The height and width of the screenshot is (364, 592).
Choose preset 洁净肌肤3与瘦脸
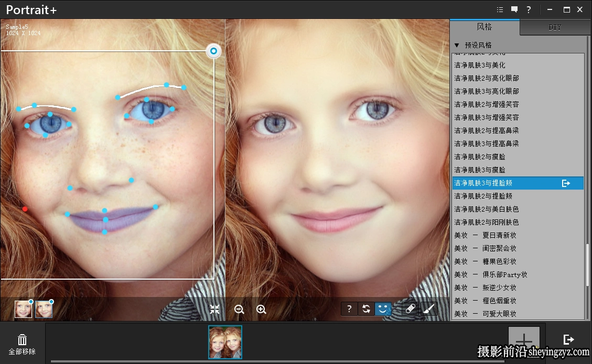click(x=518, y=170)
